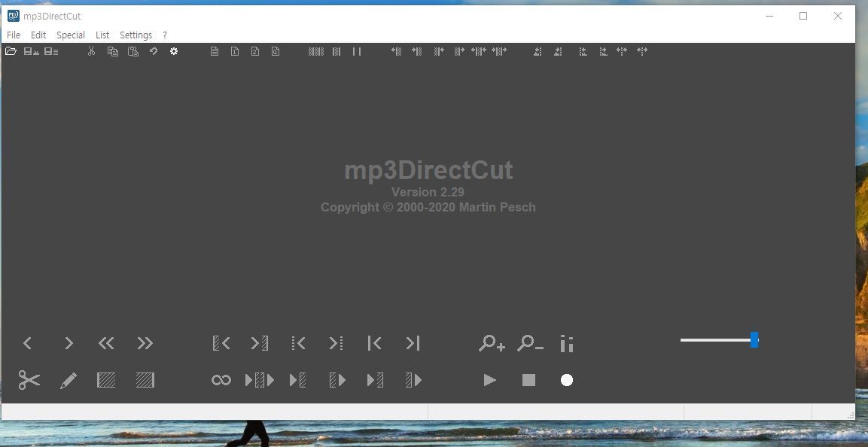Click the white circle Record button

pyautogui.click(x=566, y=380)
